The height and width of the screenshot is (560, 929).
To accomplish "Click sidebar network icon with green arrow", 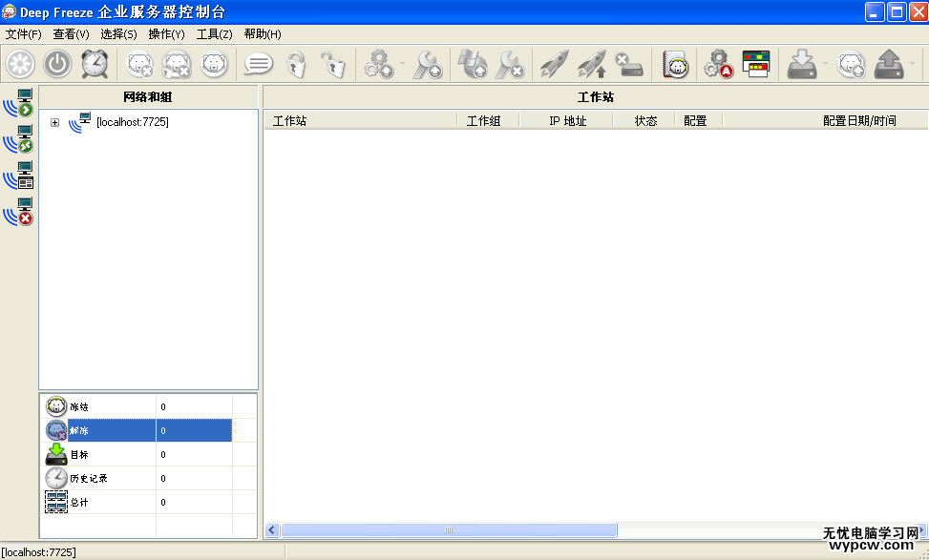I will pyautogui.click(x=18, y=104).
